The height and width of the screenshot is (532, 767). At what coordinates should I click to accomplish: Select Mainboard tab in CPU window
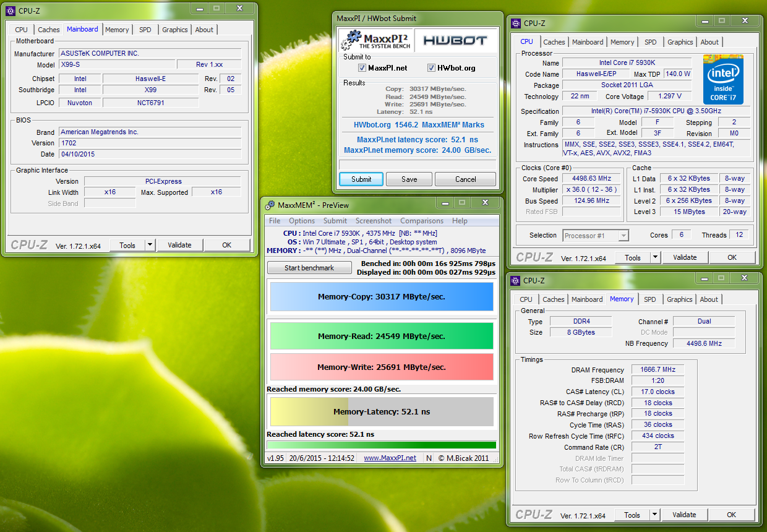pyautogui.click(x=588, y=42)
